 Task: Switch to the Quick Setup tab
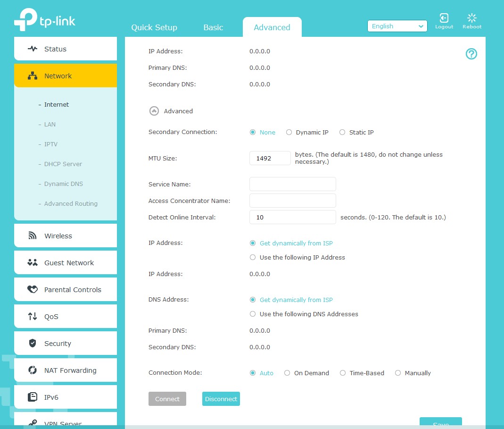[x=154, y=27]
